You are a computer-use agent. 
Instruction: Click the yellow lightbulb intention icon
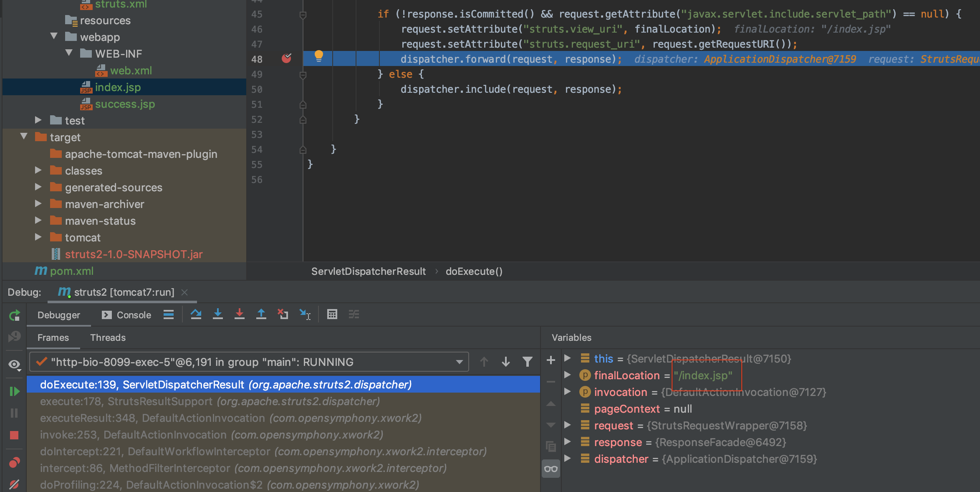point(319,56)
